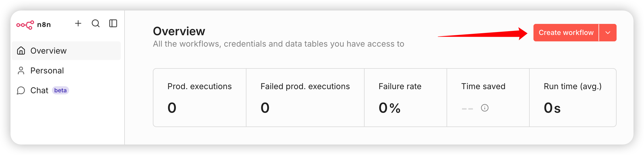The height and width of the screenshot is (155, 644).
Task: Select the Time saved stat label
Action: 483,86
